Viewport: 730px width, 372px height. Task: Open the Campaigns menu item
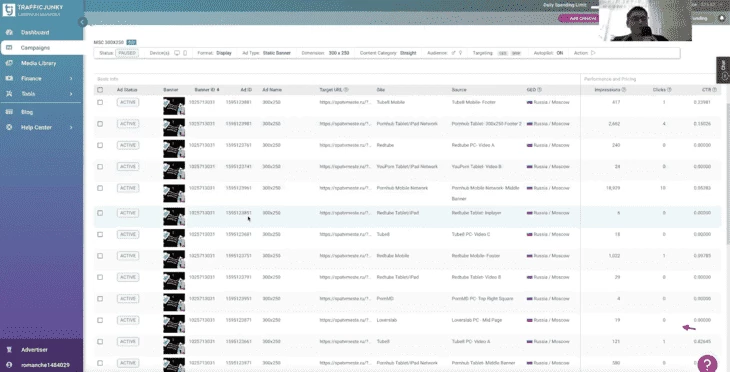tap(42, 48)
